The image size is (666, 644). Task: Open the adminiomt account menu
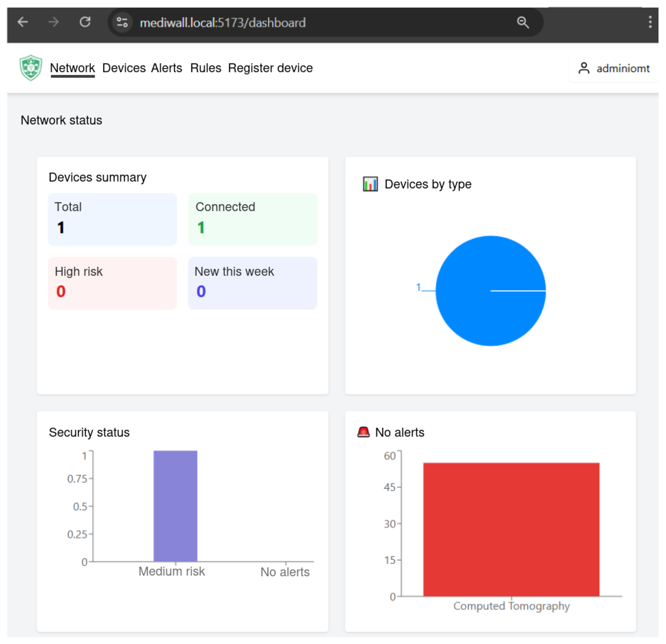click(x=622, y=68)
